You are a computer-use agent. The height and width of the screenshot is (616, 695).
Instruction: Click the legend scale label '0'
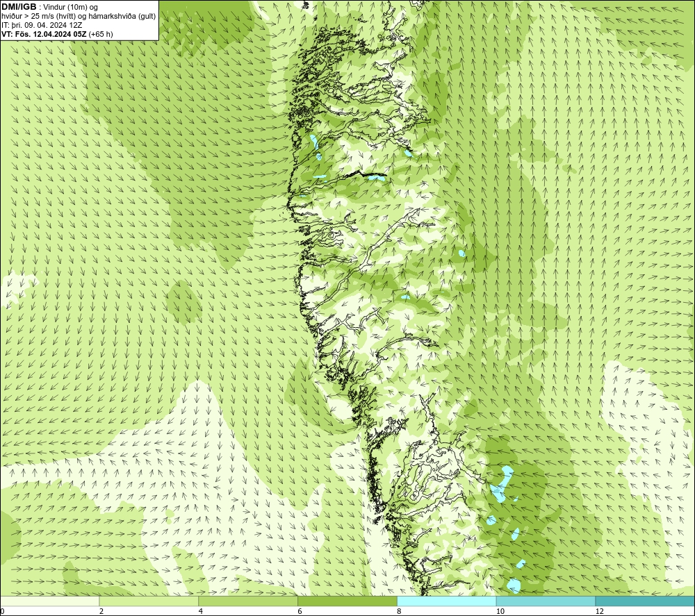tap(3, 611)
